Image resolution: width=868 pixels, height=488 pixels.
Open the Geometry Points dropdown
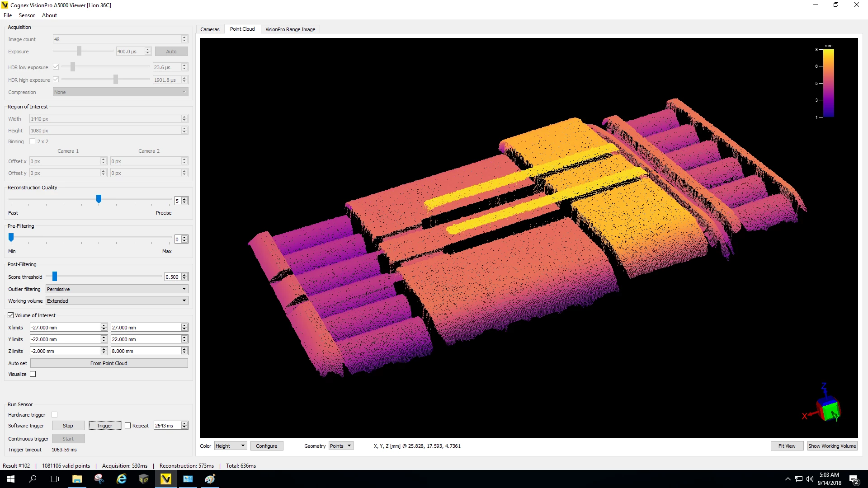pyautogui.click(x=340, y=446)
